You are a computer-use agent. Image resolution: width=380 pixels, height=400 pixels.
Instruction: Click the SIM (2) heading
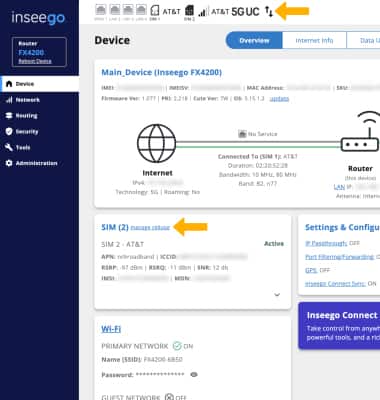(x=115, y=227)
